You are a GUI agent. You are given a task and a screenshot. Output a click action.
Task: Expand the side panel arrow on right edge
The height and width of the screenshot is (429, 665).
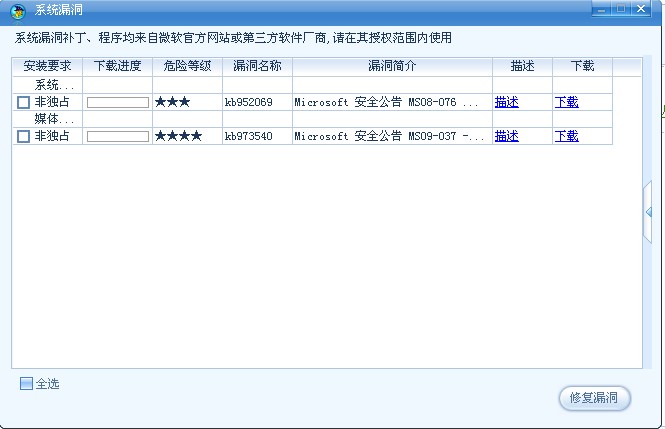[648, 212]
